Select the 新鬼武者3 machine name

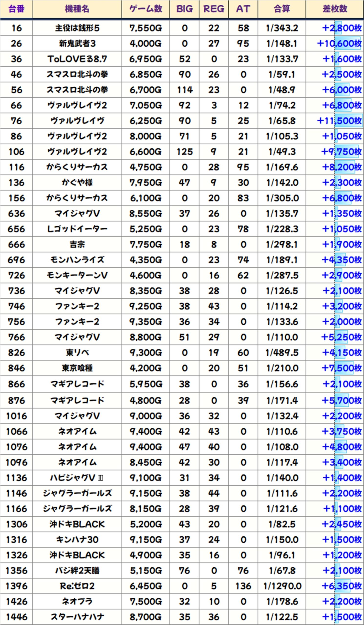(77, 44)
